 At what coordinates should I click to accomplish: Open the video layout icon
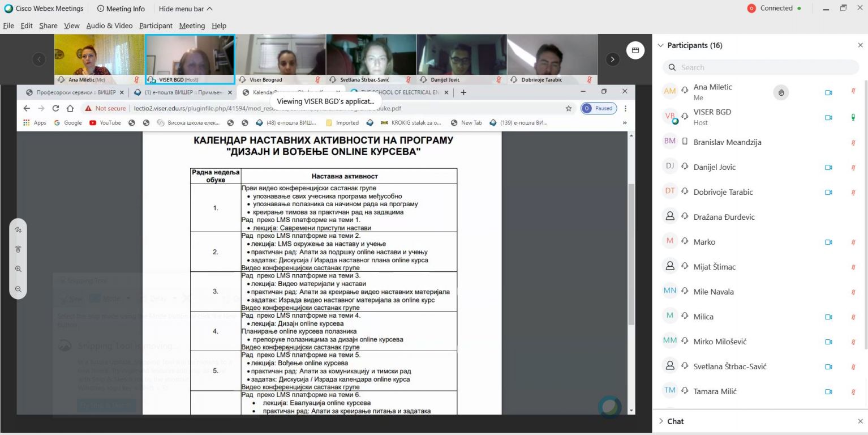tap(635, 50)
